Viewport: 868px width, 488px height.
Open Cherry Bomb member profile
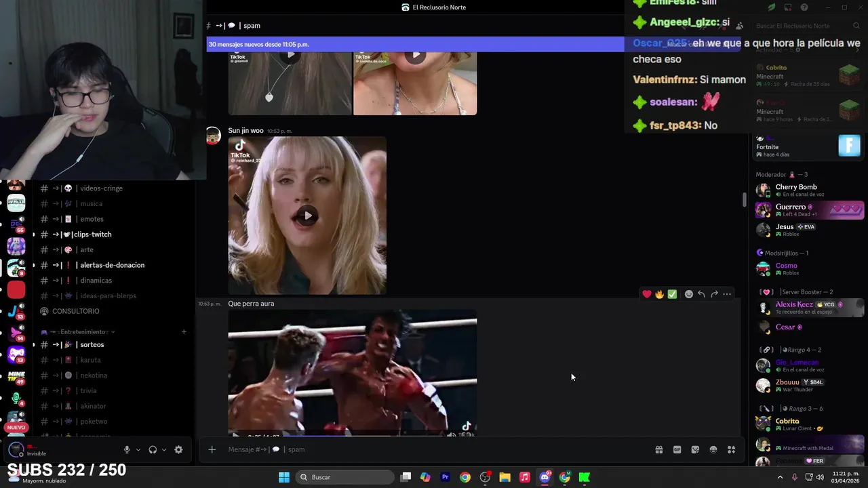point(808,190)
